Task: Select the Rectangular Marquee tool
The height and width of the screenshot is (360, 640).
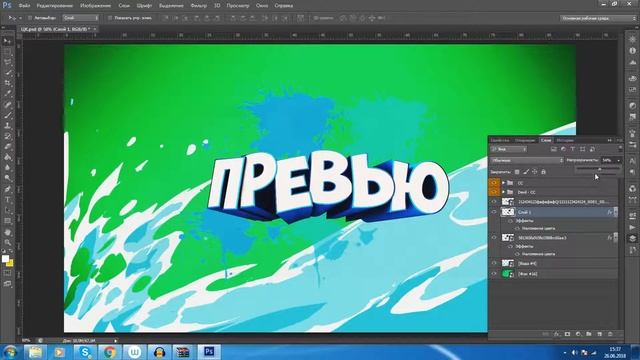Action: [7, 52]
